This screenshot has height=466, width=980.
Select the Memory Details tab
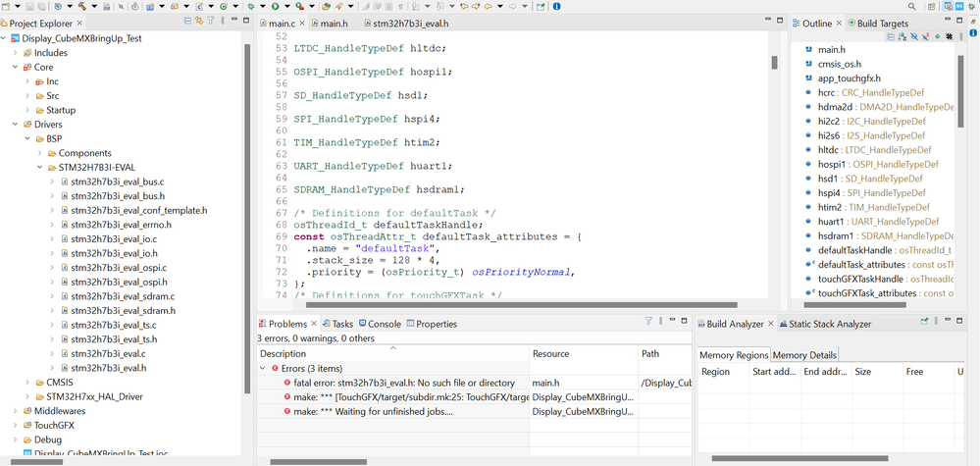click(x=804, y=355)
